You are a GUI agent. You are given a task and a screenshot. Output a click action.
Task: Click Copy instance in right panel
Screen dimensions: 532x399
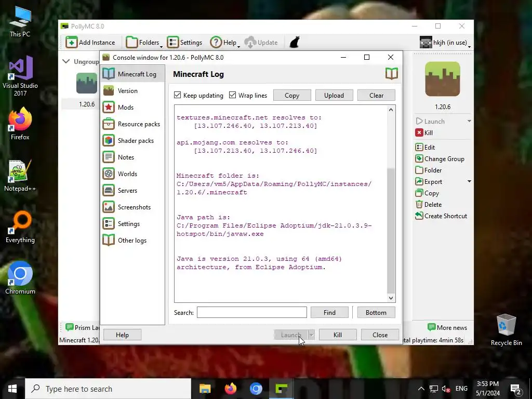click(427, 193)
